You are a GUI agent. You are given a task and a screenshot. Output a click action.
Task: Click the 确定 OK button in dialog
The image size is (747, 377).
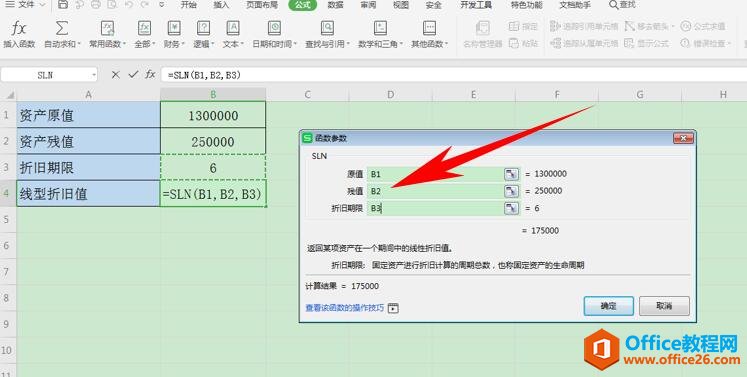(608, 306)
